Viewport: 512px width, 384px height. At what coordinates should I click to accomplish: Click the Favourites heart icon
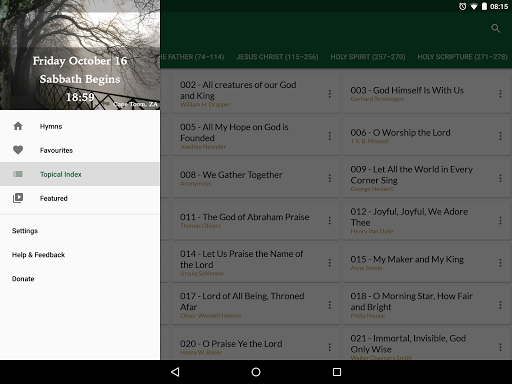(18, 150)
